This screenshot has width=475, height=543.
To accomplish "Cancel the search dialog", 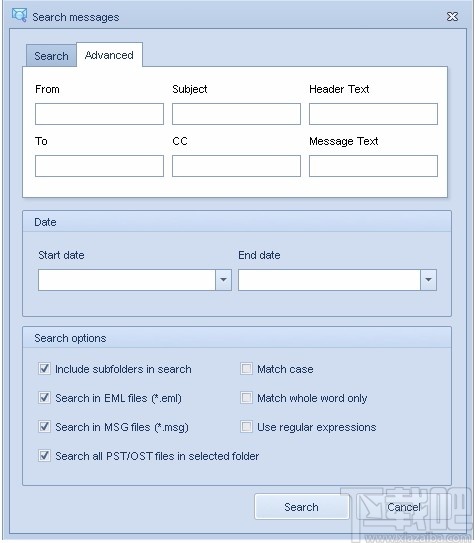I will pyautogui.click(x=404, y=507).
